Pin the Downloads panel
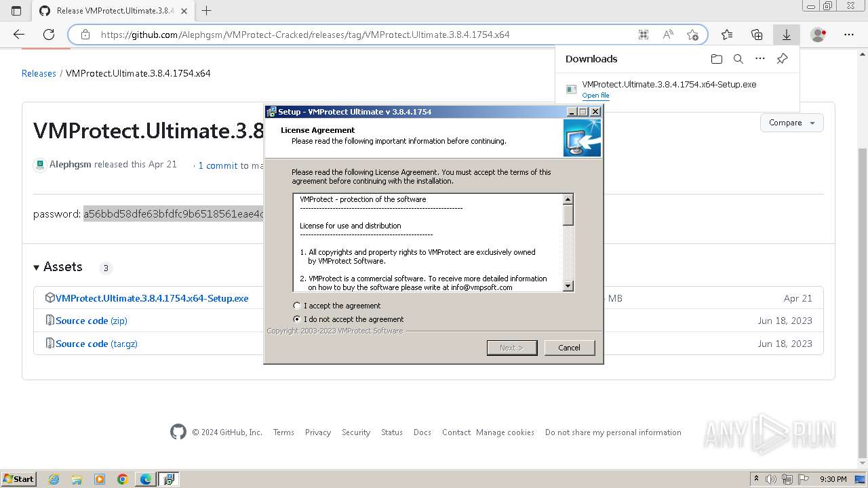 (x=782, y=59)
